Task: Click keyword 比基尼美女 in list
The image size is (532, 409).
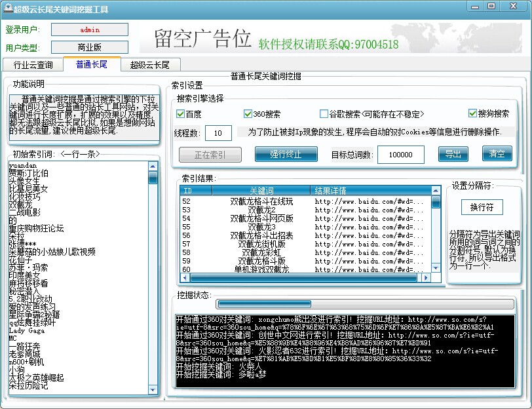Action: 29,189
